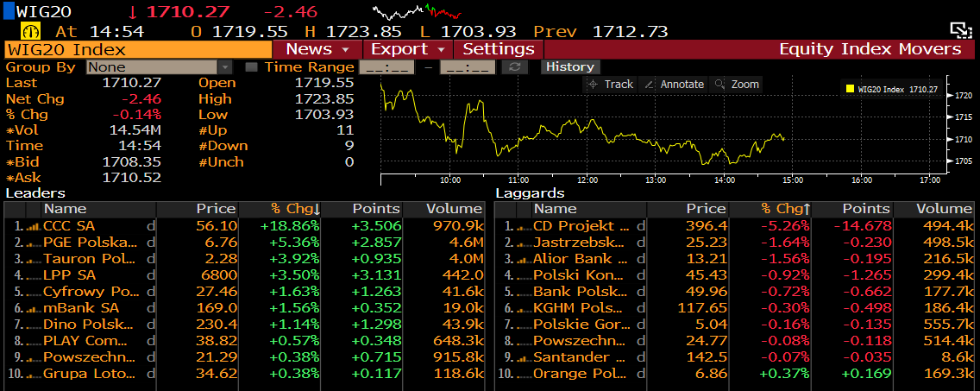980x391 pixels.
Task: Click the Laggards Price column header
Action: point(688,209)
